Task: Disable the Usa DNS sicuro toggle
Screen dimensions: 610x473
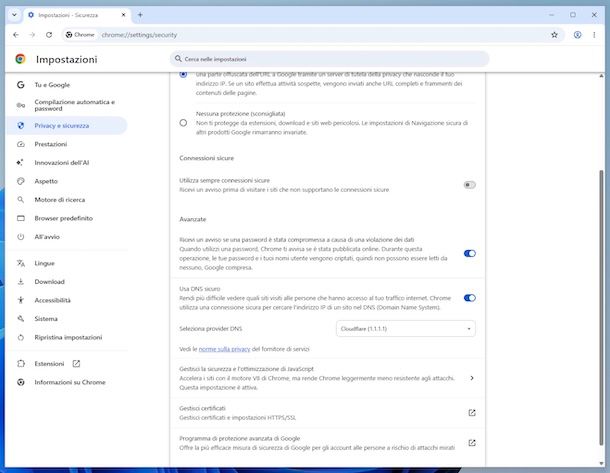Action: pyautogui.click(x=470, y=298)
